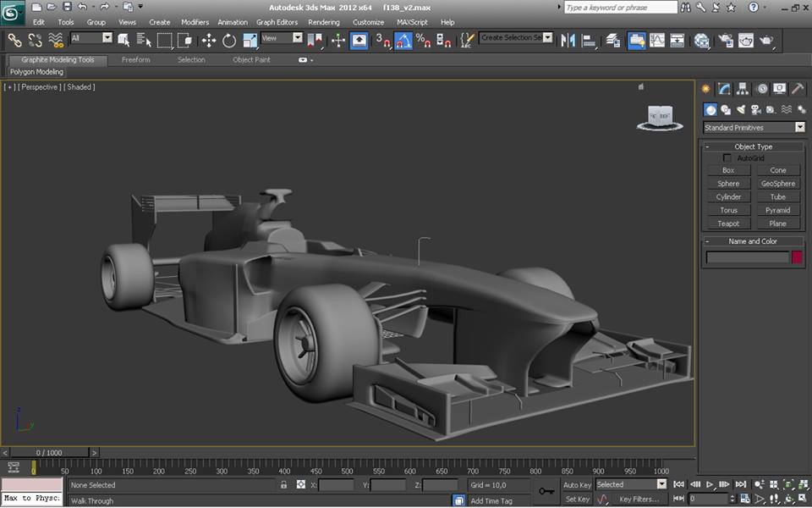Click the Align tool icon
This screenshot has width=812, height=508.
[589, 40]
